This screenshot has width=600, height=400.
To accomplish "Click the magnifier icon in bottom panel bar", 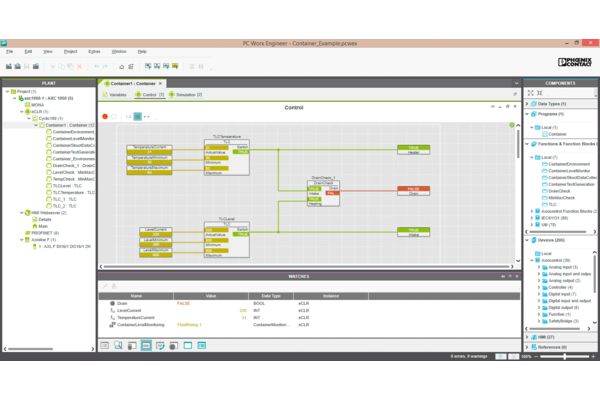I will pyautogui.click(x=118, y=346).
